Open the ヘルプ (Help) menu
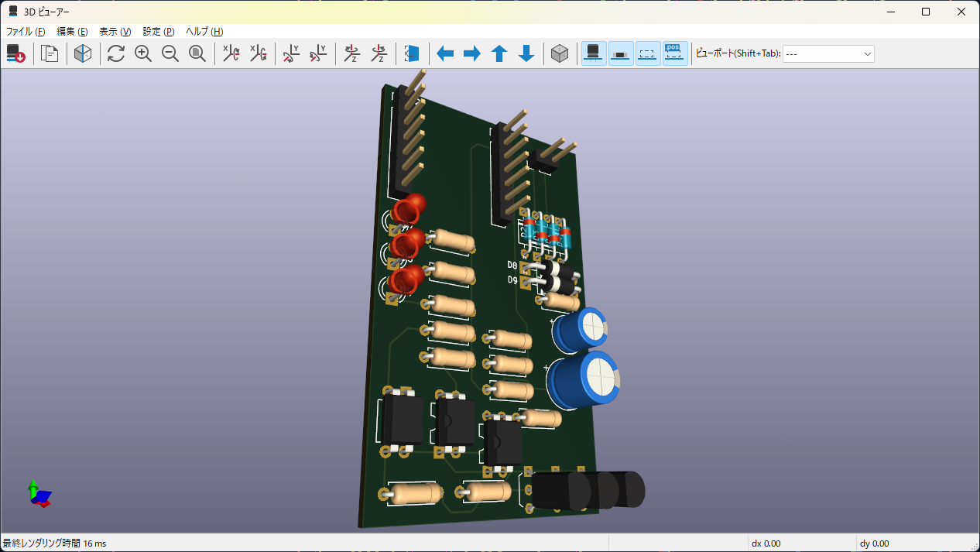The height and width of the screenshot is (552, 980). tap(204, 32)
